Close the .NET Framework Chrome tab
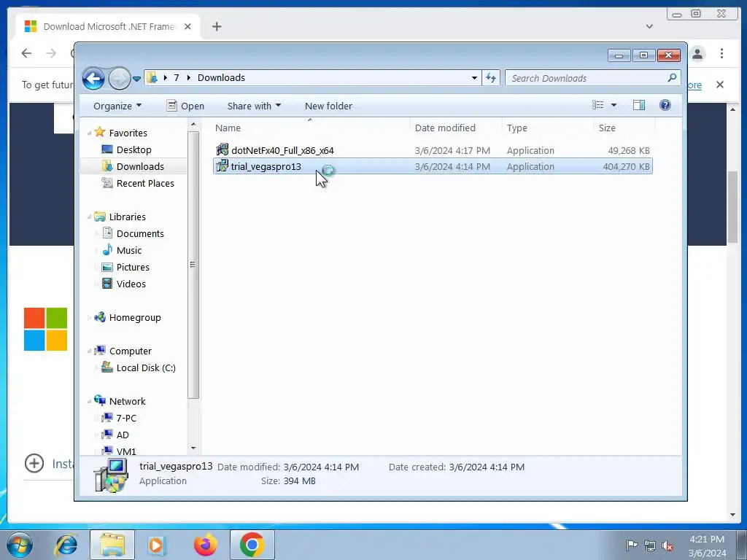The height and width of the screenshot is (560, 747). click(187, 27)
